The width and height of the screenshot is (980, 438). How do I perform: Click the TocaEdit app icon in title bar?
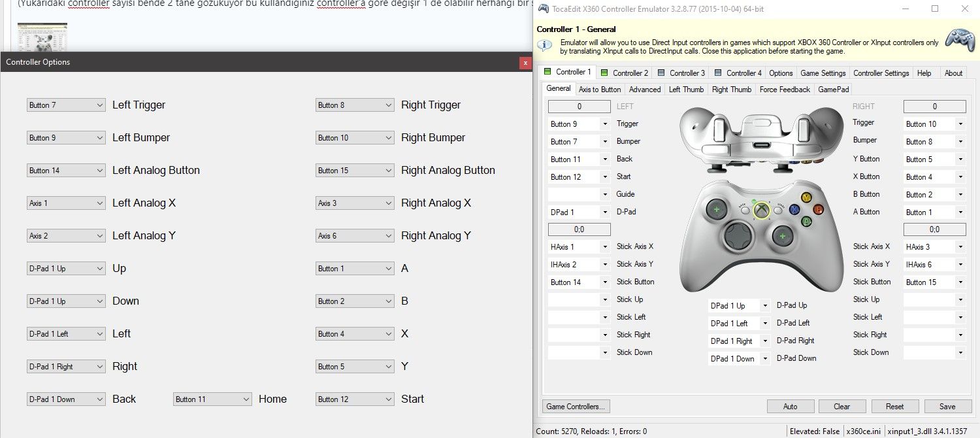coord(542,8)
